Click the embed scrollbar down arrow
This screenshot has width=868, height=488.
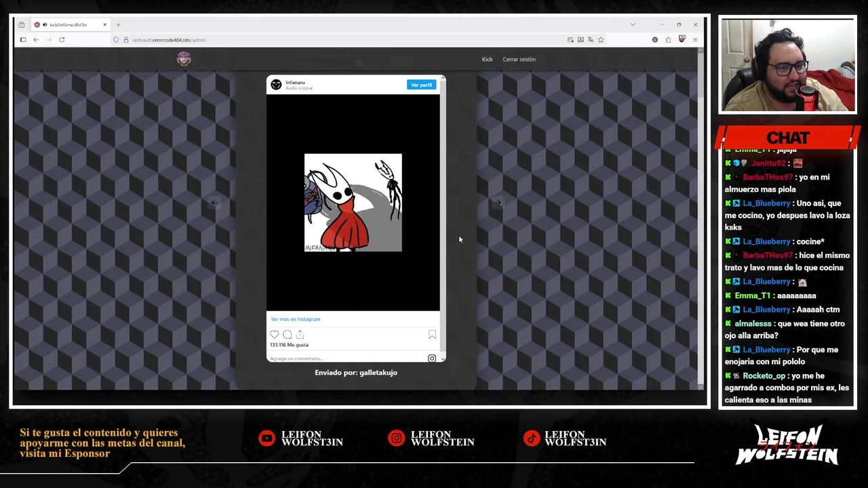tap(443, 359)
